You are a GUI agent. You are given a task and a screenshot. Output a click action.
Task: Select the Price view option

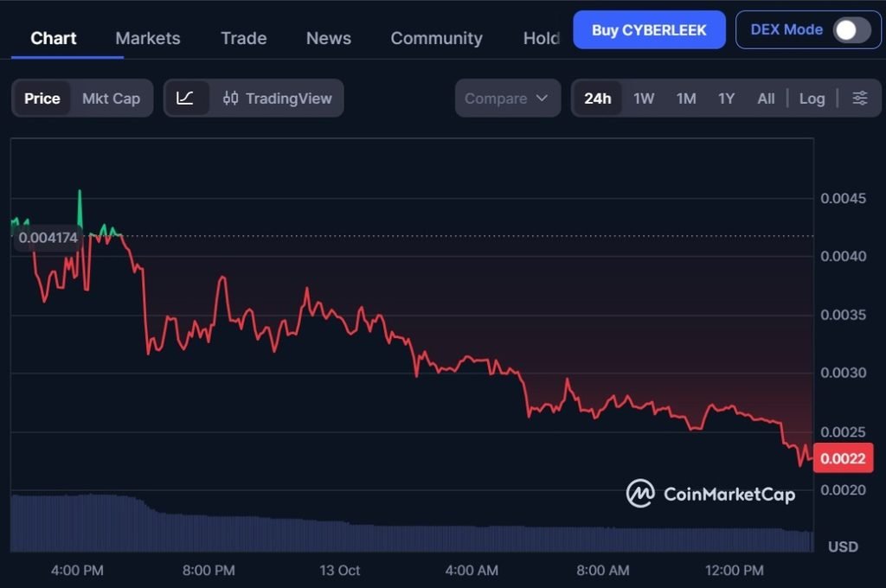coord(42,99)
